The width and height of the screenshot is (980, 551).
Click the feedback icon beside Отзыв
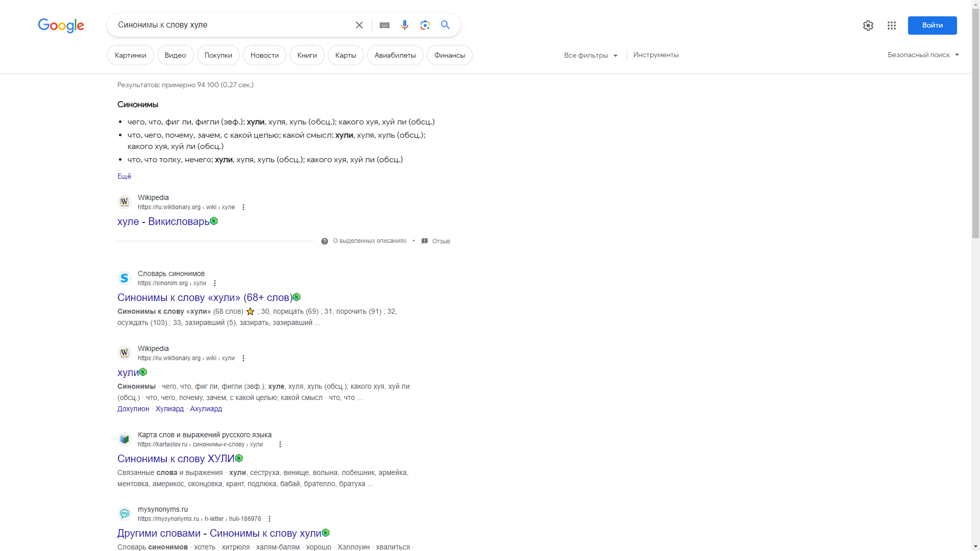tap(425, 241)
